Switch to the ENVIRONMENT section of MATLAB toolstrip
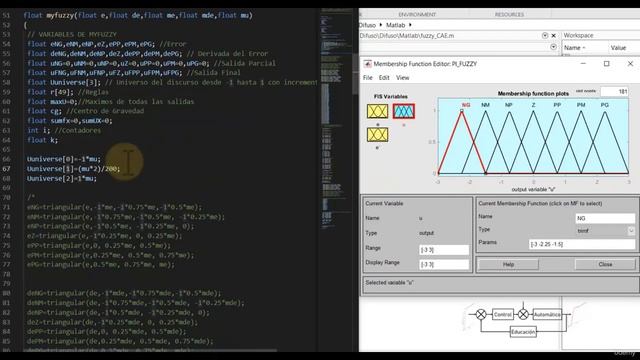640x360 pixels. pos(417,14)
